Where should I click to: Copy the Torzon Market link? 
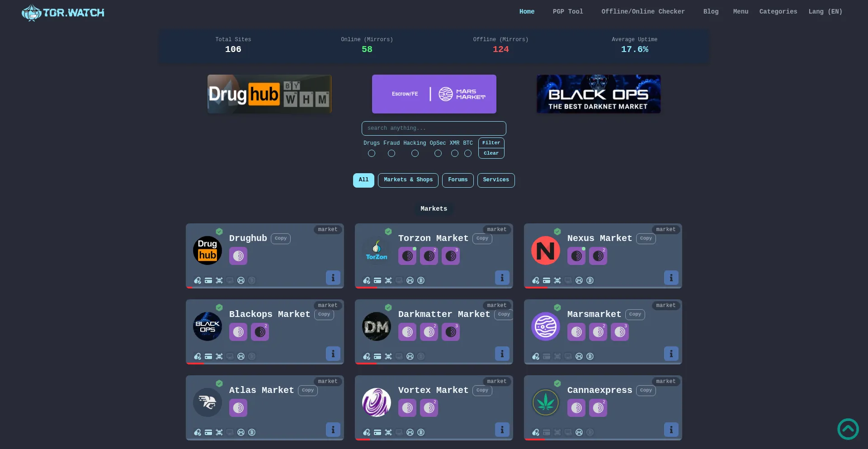[x=482, y=238]
